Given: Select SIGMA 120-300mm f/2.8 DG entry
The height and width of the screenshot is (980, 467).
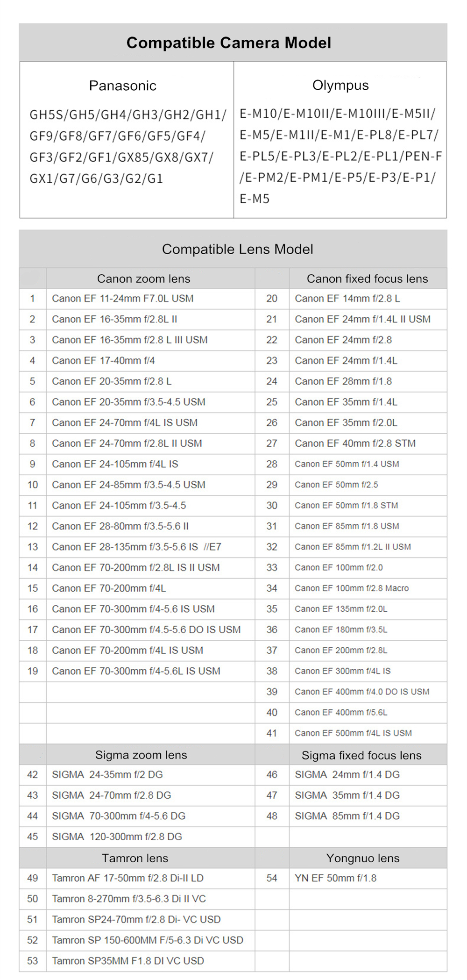Looking at the screenshot, I should click(117, 837).
